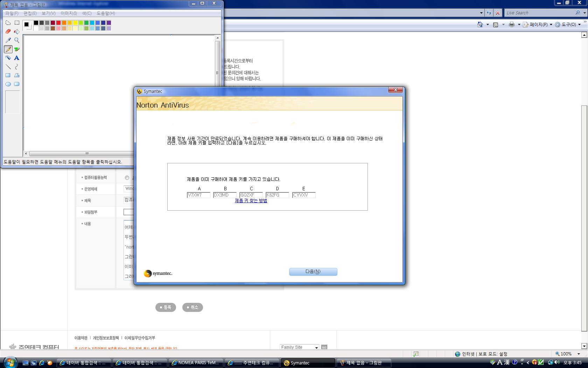Select the Pencil tool in Paint
This screenshot has height=368, width=588.
8,49
